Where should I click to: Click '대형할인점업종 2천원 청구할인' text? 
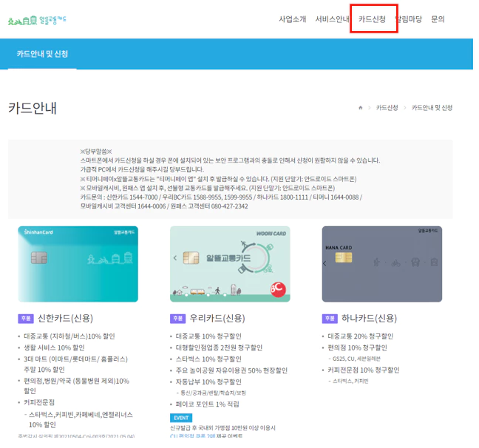pos(219,347)
